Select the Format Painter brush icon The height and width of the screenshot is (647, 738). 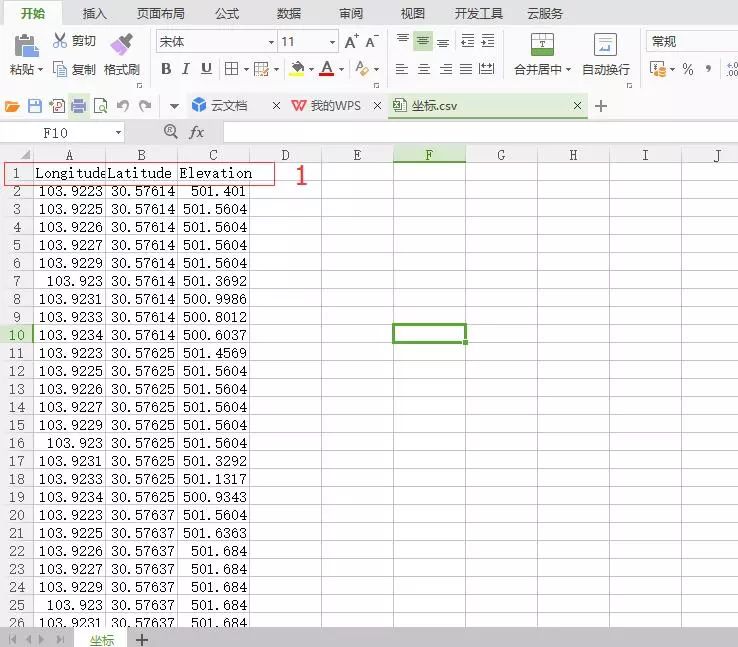[121, 44]
